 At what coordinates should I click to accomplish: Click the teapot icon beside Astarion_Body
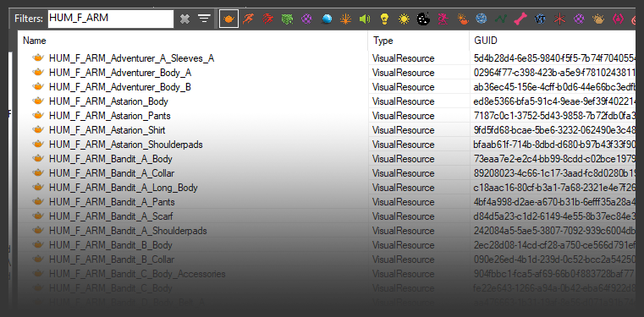click(38, 101)
